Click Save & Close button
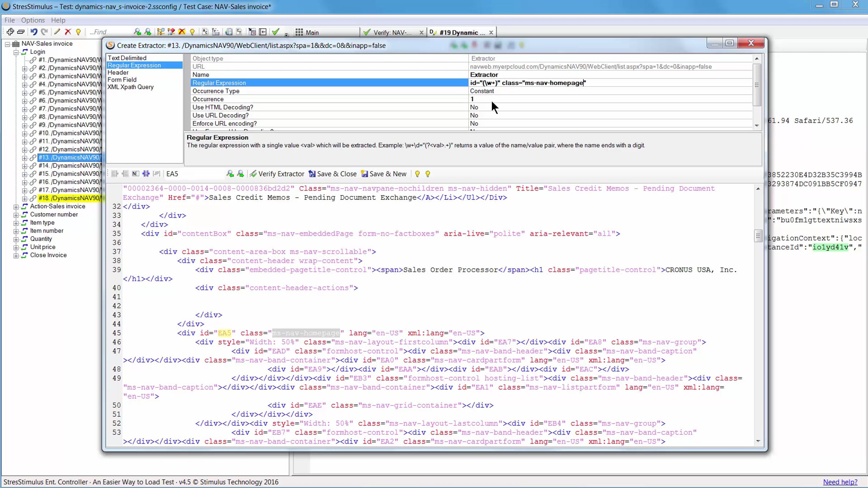868x488 pixels. [x=332, y=174]
